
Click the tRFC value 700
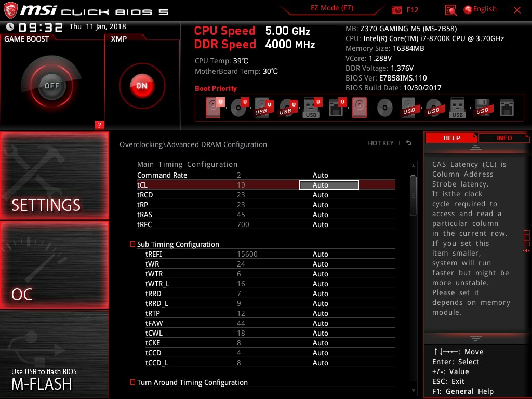[x=243, y=224]
